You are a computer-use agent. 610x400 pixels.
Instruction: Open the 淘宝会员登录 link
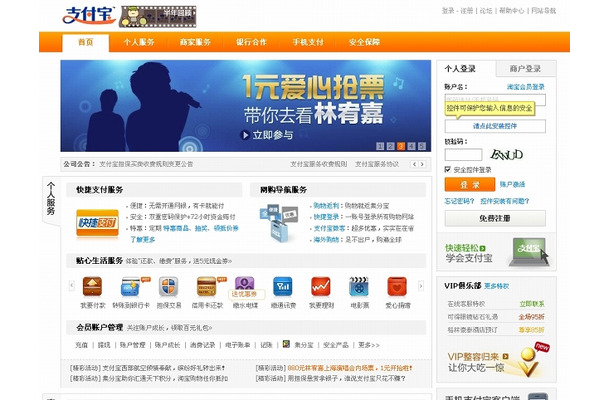[x=526, y=87]
